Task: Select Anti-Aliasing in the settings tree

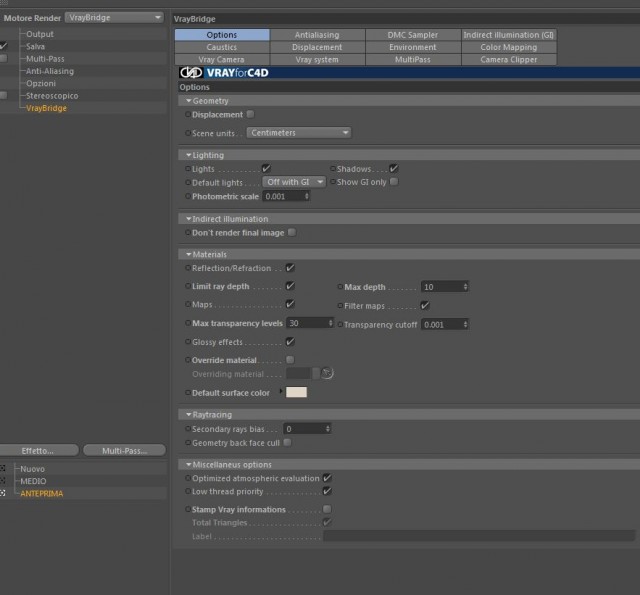Action: tap(50, 71)
